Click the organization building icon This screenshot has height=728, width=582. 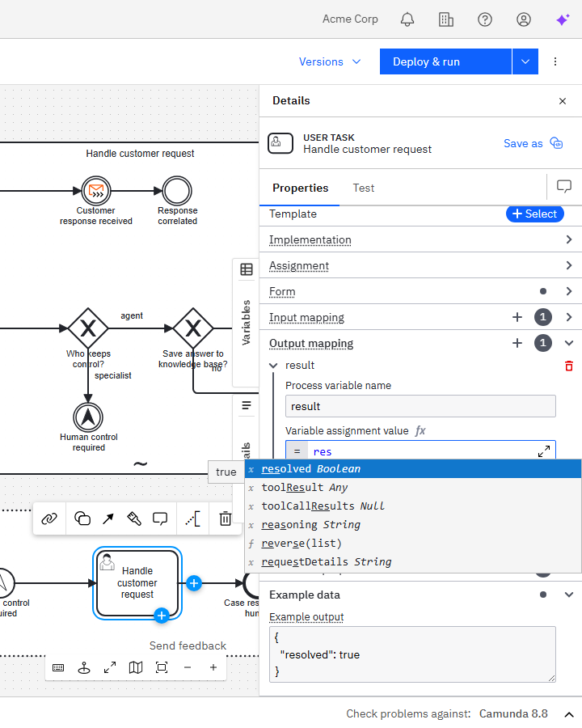pyautogui.click(x=446, y=19)
